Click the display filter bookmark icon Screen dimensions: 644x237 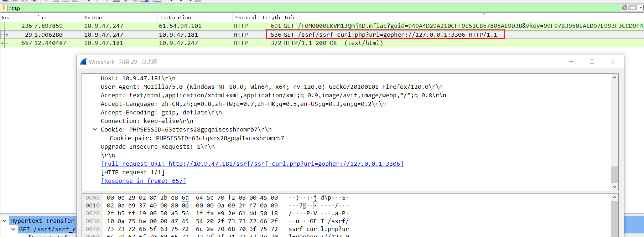[4, 8]
